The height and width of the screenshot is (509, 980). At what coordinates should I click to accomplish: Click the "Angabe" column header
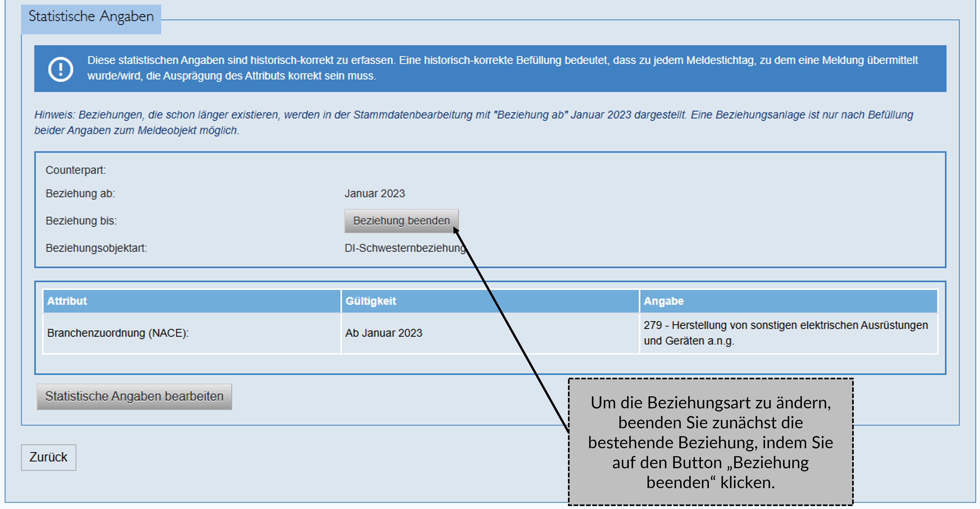click(664, 301)
